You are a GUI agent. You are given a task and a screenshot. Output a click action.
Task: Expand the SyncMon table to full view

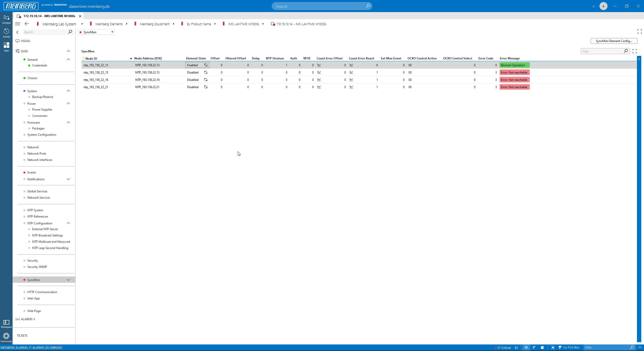tap(635, 51)
